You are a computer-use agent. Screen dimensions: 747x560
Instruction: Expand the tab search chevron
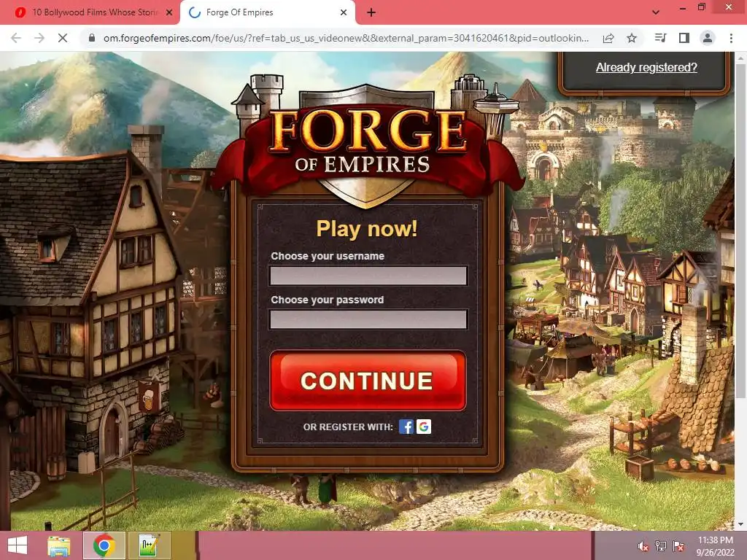[656, 12]
